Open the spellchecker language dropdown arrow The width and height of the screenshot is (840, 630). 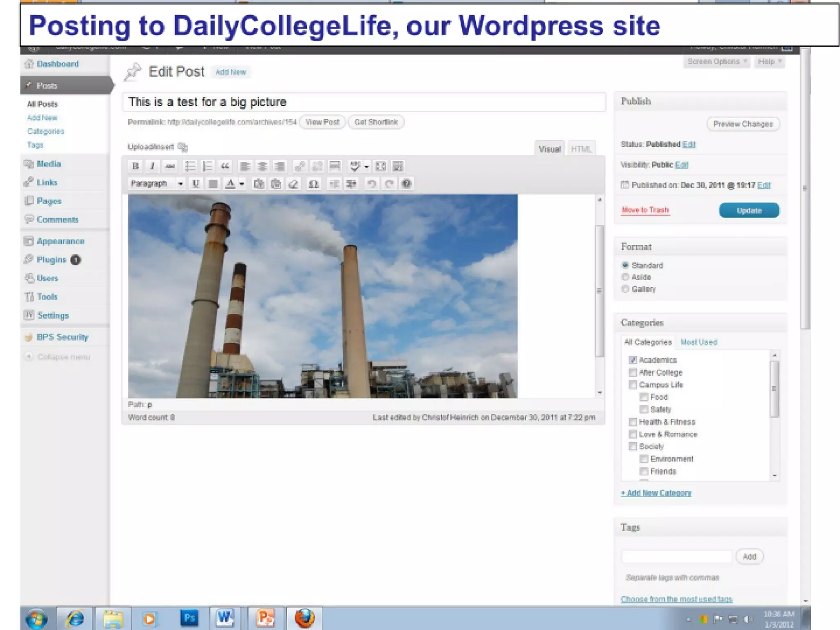pos(366,166)
